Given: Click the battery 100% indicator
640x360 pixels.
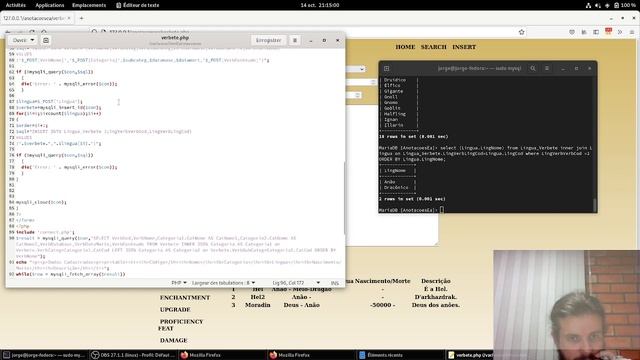Looking at the screenshot, I should coord(624,5).
